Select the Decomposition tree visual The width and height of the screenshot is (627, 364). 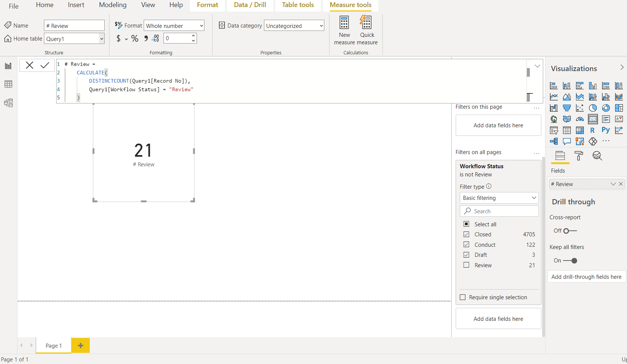[554, 141]
